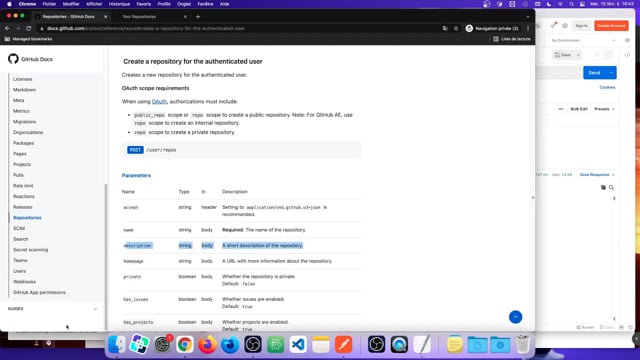Screen dimensions: 640x360
Task: Bookmark this page with the star icon
Action: tap(456, 28)
